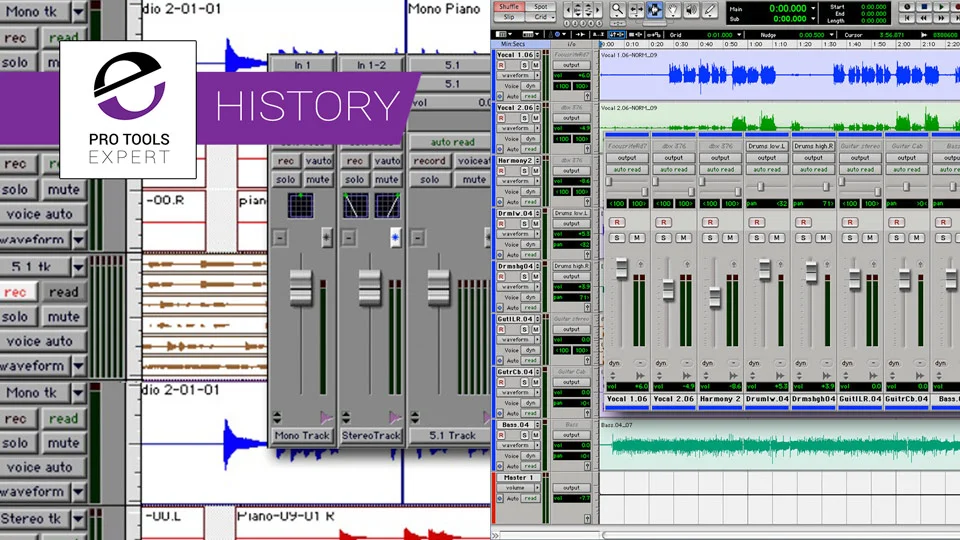Open the Mono Track pan grid
Image resolution: width=960 pixels, height=540 pixels.
301,206
